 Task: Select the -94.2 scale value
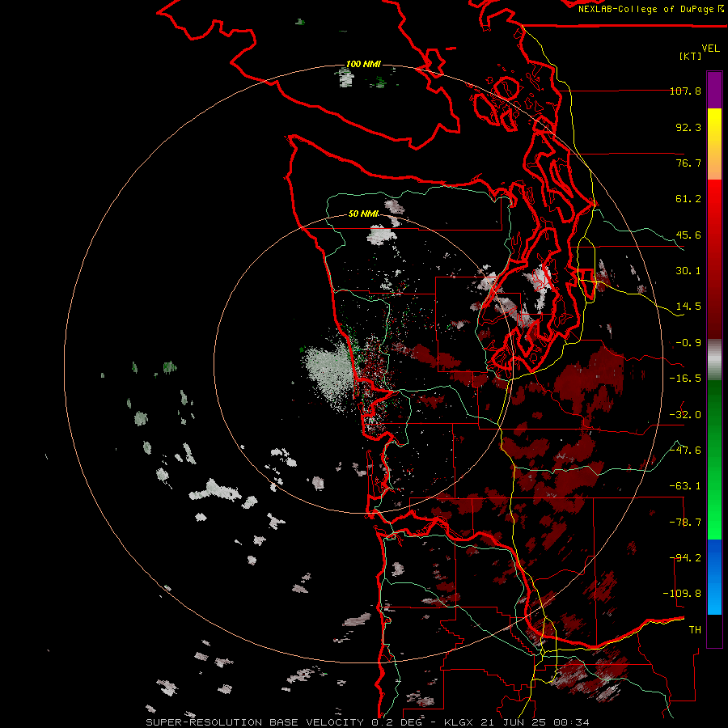(685, 558)
